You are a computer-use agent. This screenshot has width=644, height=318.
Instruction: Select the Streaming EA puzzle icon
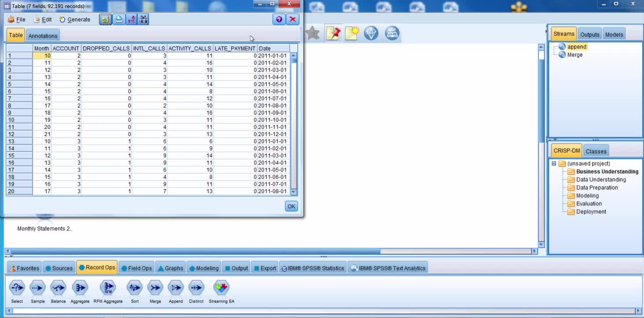(221, 288)
